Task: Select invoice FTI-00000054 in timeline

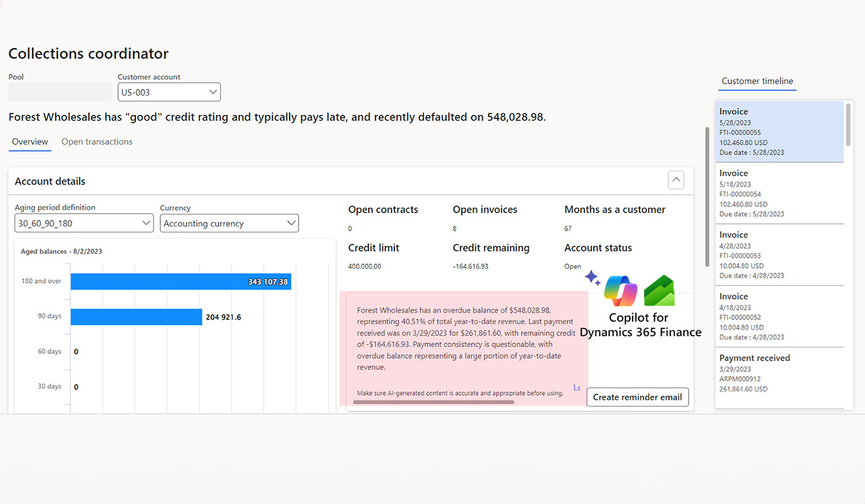Action: (x=780, y=193)
